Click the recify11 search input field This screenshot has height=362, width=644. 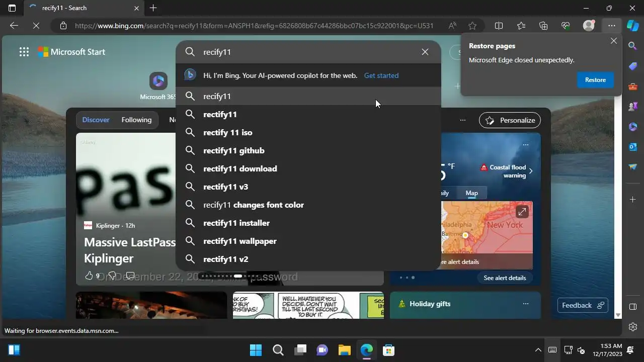tap(308, 52)
